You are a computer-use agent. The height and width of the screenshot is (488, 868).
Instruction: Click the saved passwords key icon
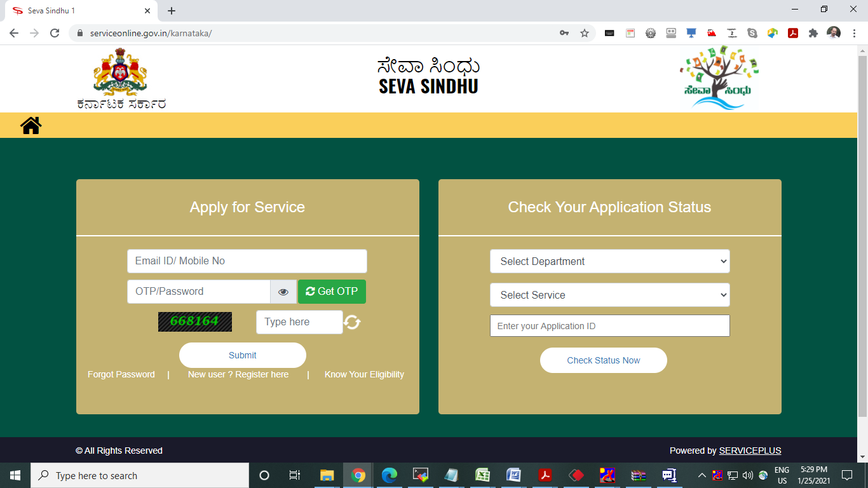tap(564, 33)
